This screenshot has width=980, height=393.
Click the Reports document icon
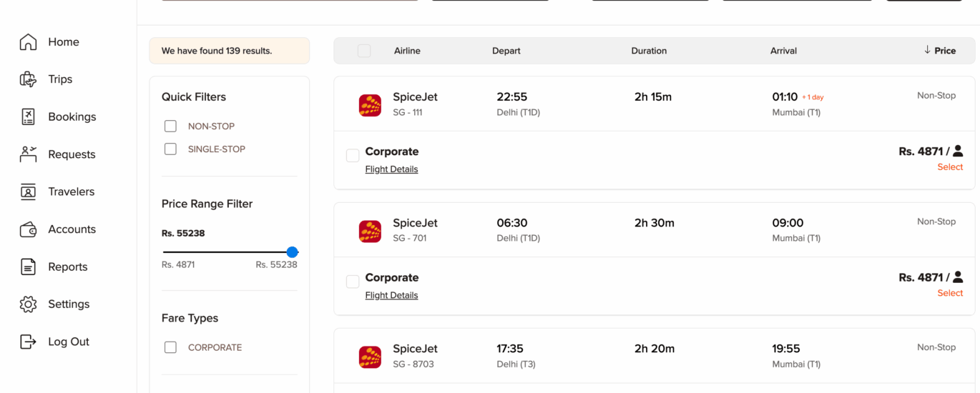tap(28, 267)
